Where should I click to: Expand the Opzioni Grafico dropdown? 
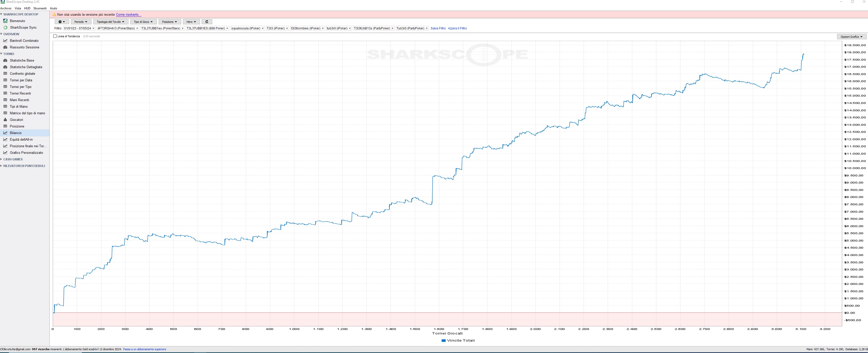click(x=852, y=36)
